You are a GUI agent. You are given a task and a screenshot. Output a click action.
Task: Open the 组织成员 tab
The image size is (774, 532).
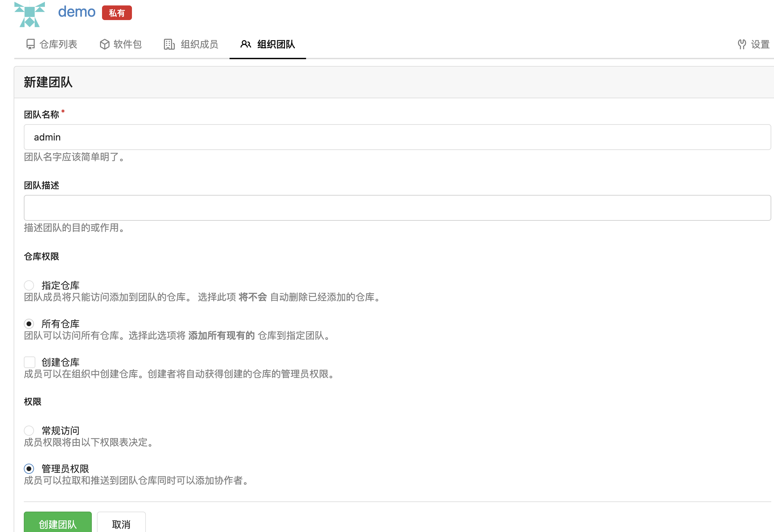199,44
